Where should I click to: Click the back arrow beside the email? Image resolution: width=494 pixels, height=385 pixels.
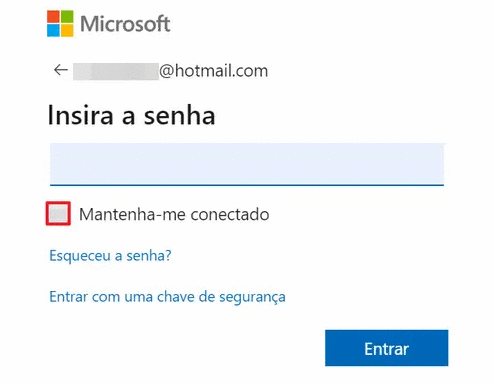click(61, 70)
